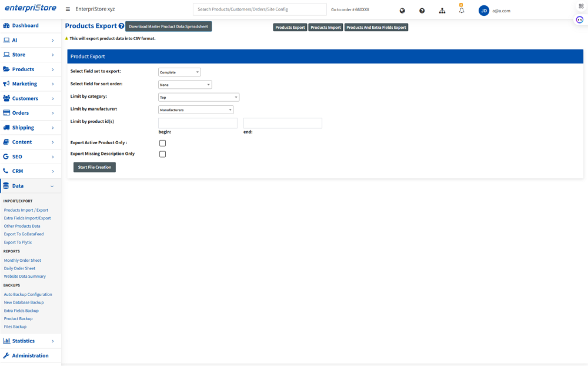
Task: Click the help question mark icon in header
Action: coord(422,11)
